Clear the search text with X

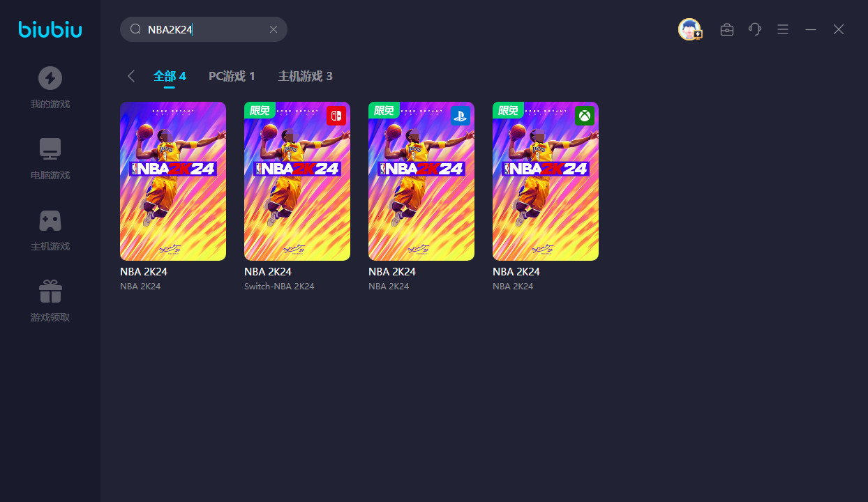coord(274,29)
